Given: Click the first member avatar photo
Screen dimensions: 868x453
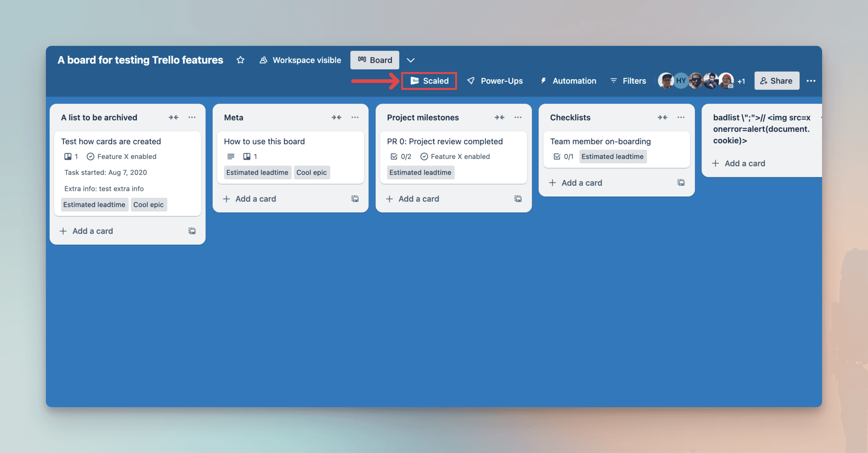Looking at the screenshot, I should tap(666, 81).
